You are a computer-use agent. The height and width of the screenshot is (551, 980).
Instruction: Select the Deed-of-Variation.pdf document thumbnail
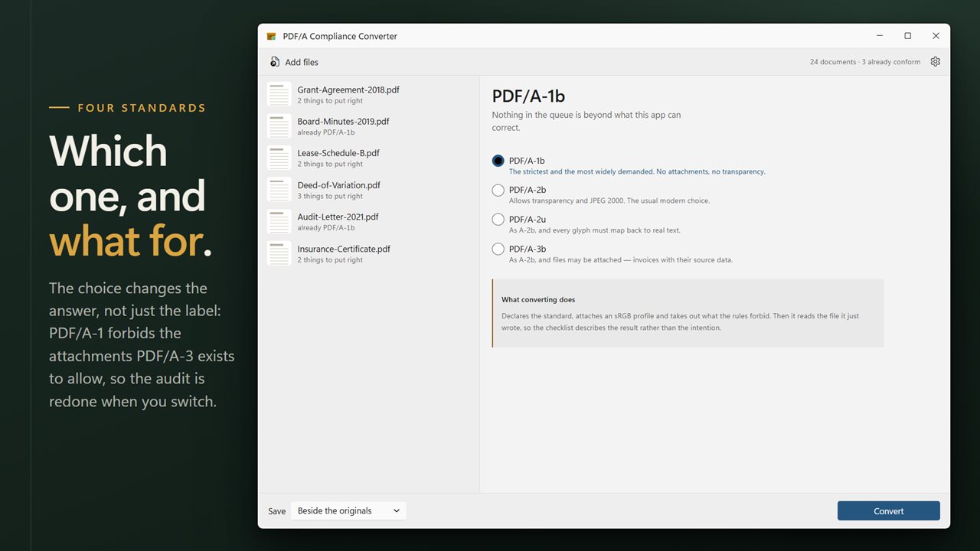click(x=279, y=191)
